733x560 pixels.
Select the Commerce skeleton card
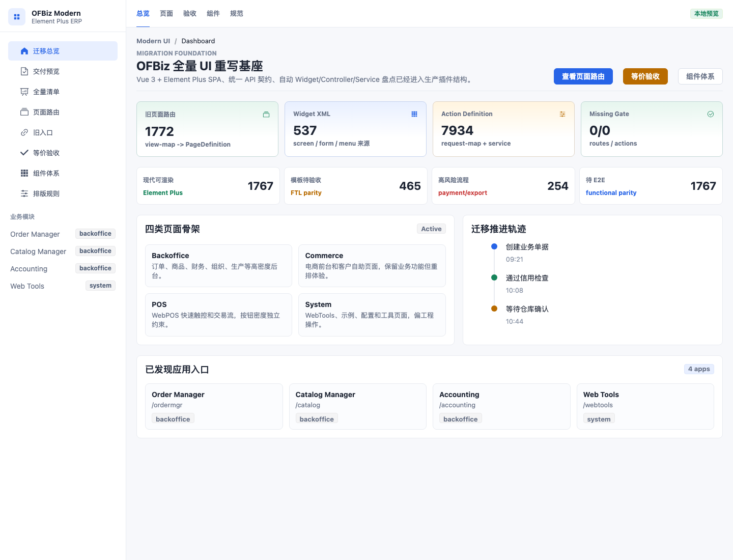(x=372, y=266)
